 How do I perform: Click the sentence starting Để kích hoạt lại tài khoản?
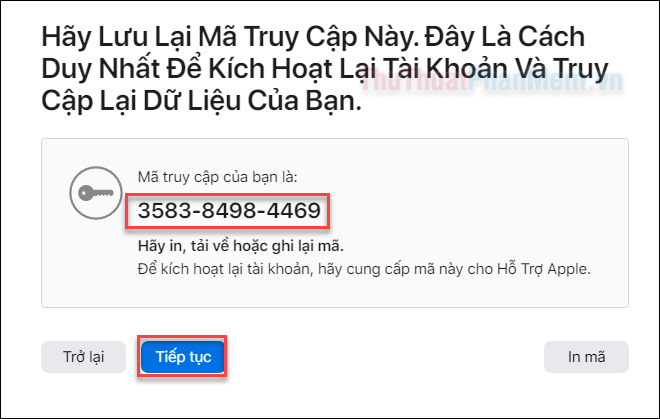point(364,269)
